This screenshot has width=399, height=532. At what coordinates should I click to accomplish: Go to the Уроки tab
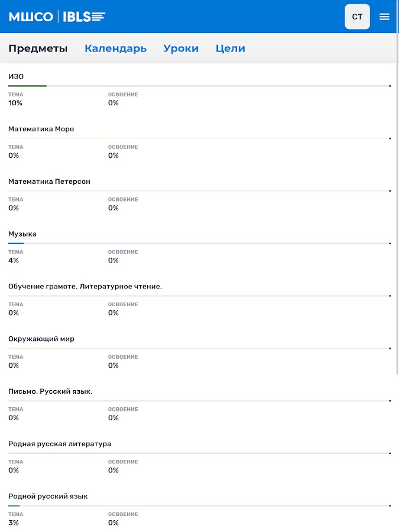coord(181,48)
